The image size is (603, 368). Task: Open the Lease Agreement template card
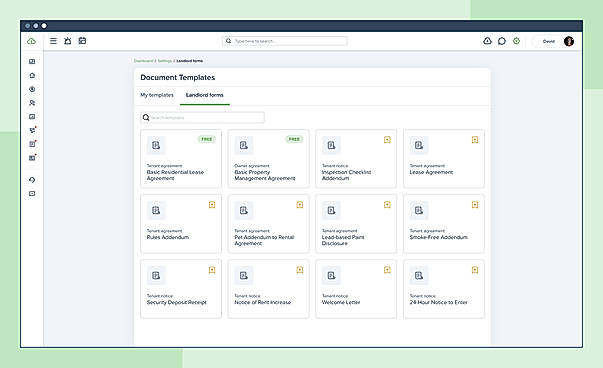pos(444,159)
